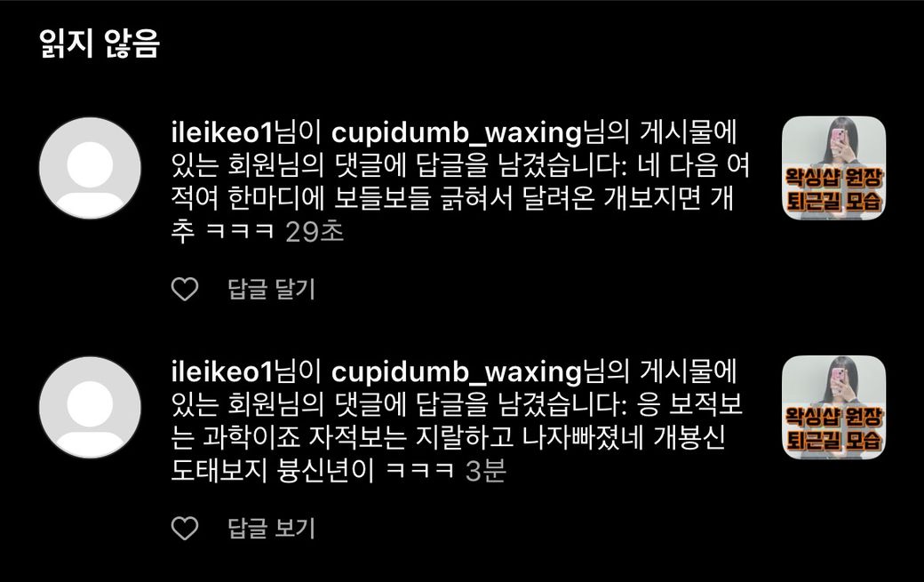Select the 게시물에 phrase in the first notification

(x=689, y=133)
